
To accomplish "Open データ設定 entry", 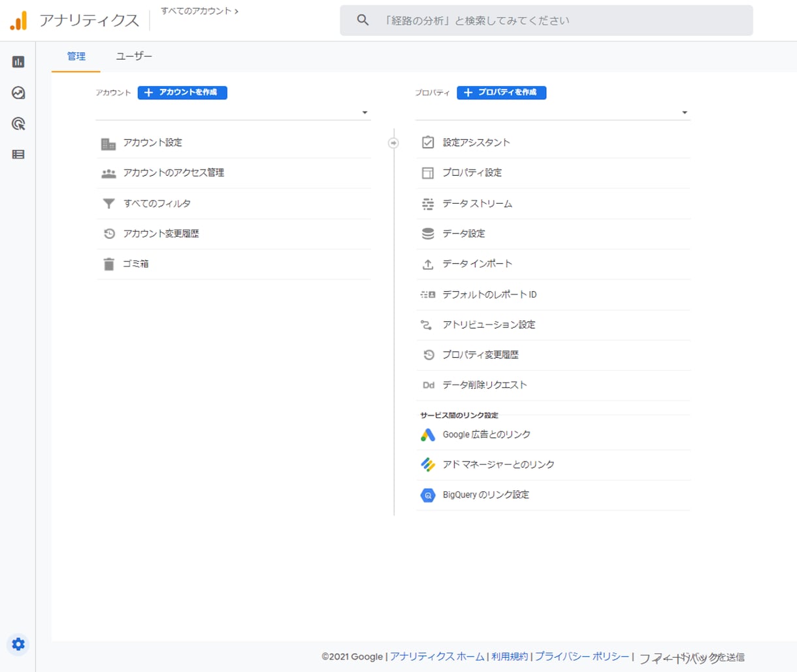I will click(553, 234).
